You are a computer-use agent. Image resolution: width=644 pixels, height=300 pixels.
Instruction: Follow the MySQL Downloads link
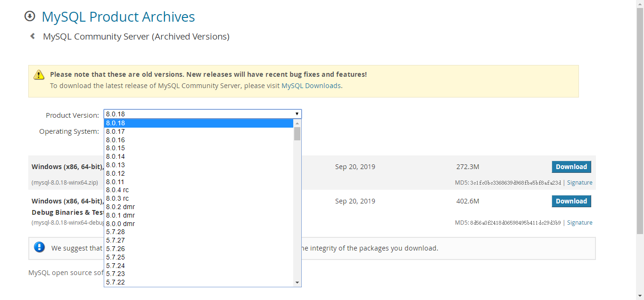[311, 86]
